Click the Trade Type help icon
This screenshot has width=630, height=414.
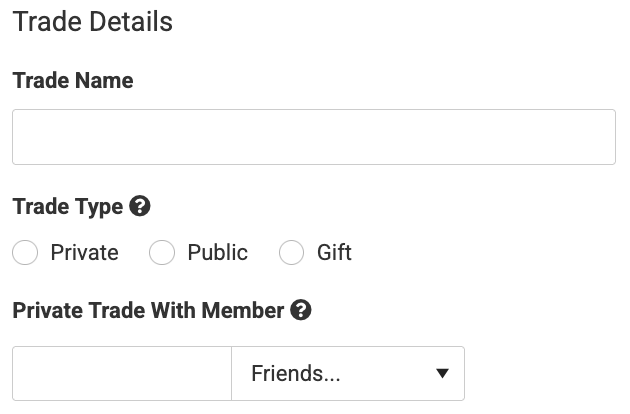pyautogui.click(x=140, y=207)
